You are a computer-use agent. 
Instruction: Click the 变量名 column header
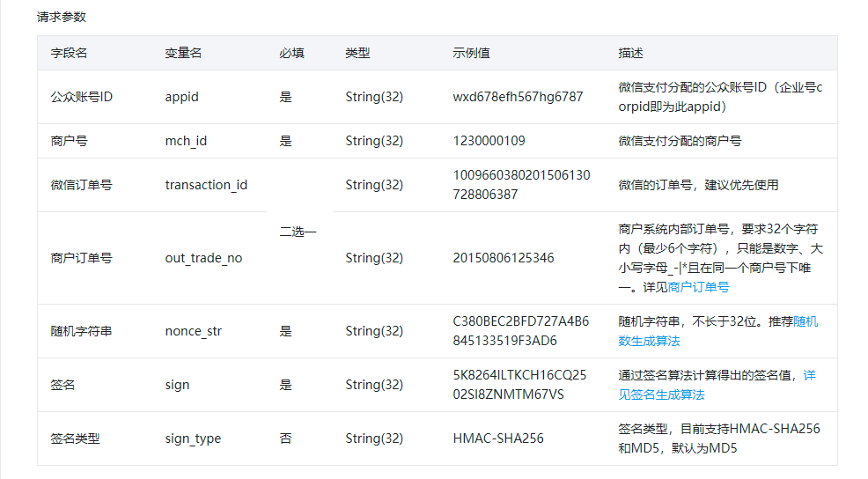click(183, 53)
